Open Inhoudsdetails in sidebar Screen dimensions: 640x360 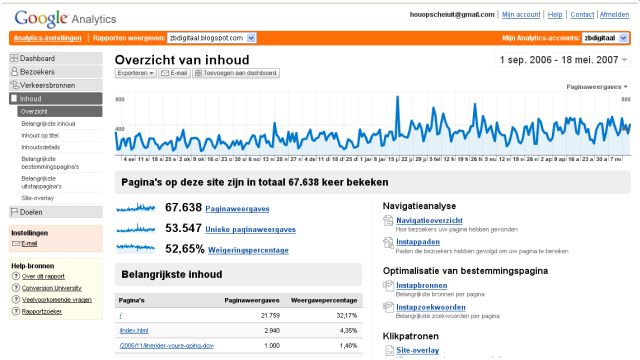[40, 147]
